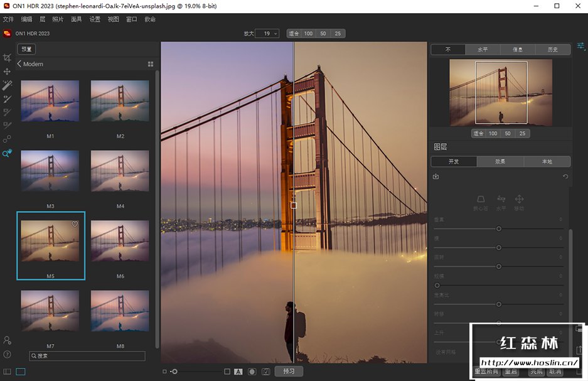This screenshot has height=381, width=588.
Task: Go back from the Modern preset category
Action: pyautogui.click(x=19, y=64)
